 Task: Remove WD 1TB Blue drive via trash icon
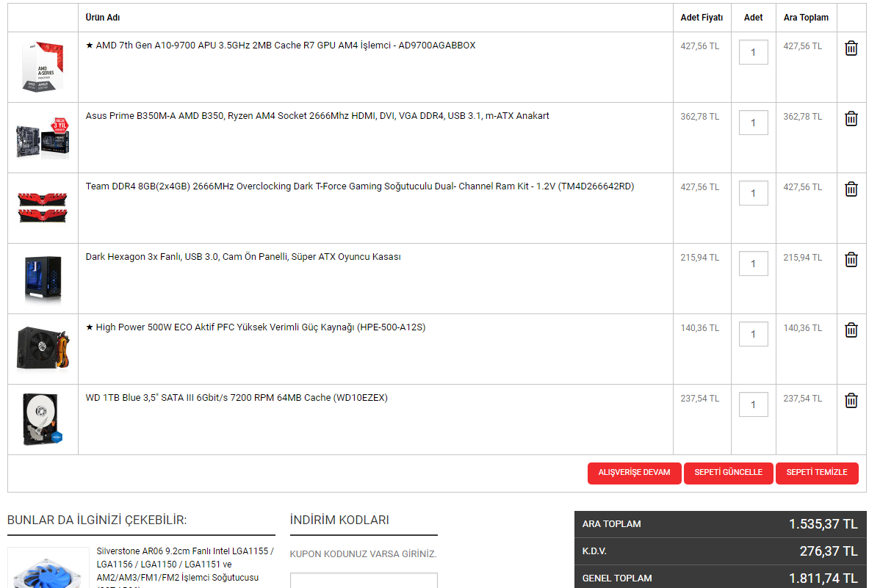click(x=851, y=400)
